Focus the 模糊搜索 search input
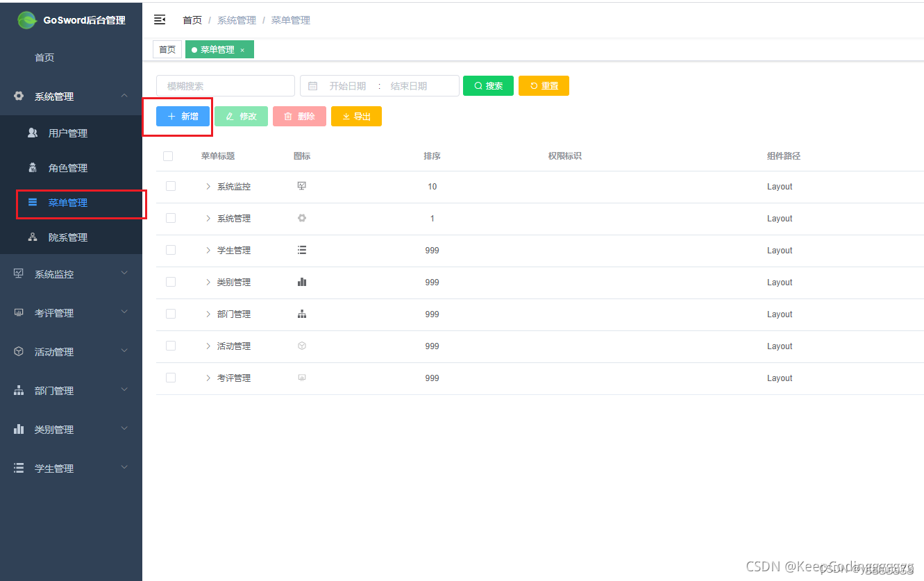924x581 pixels. coord(226,85)
